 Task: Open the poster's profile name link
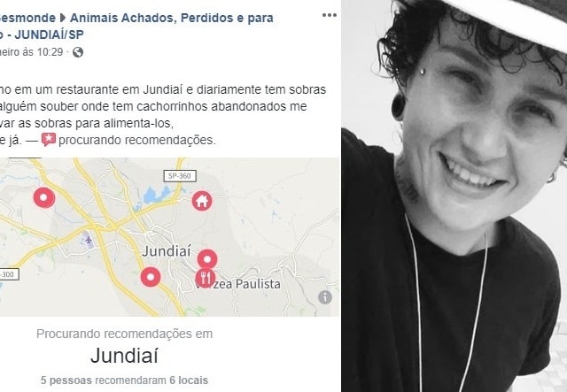(x=27, y=18)
